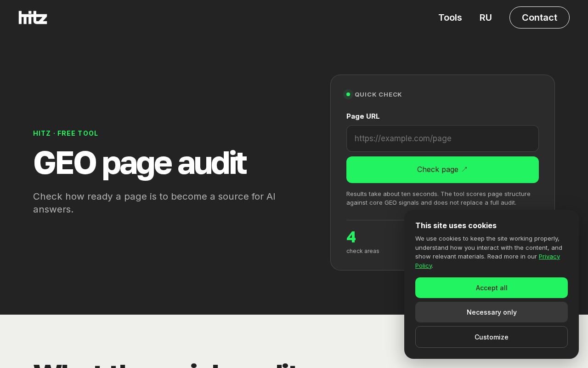Click the 'Check how ready a page' subtitle
Viewport: 588px width, 368px height.
(x=154, y=203)
